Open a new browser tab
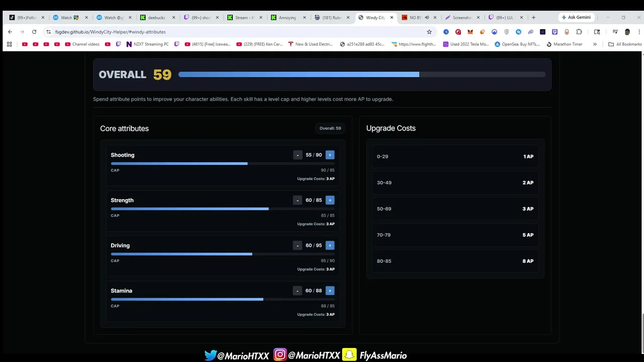Viewport: 644px width, 362px height. pyautogui.click(x=533, y=18)
